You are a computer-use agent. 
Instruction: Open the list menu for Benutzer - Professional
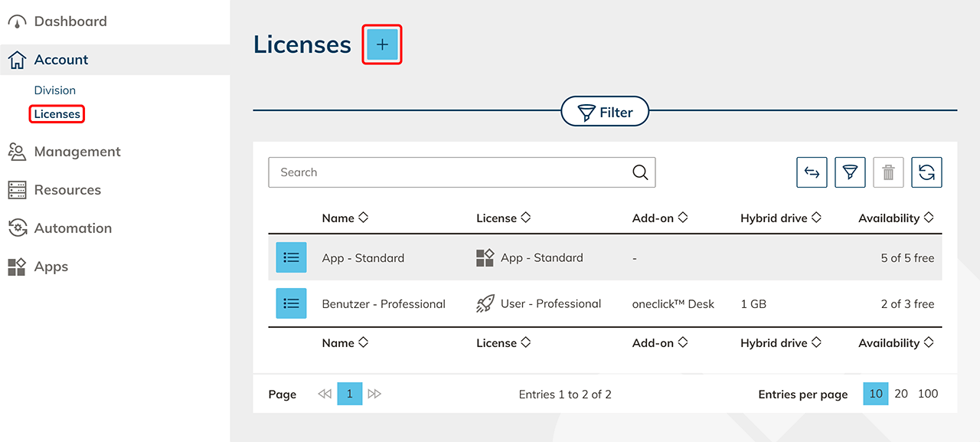pyautogui.click(x=291, y=303)
